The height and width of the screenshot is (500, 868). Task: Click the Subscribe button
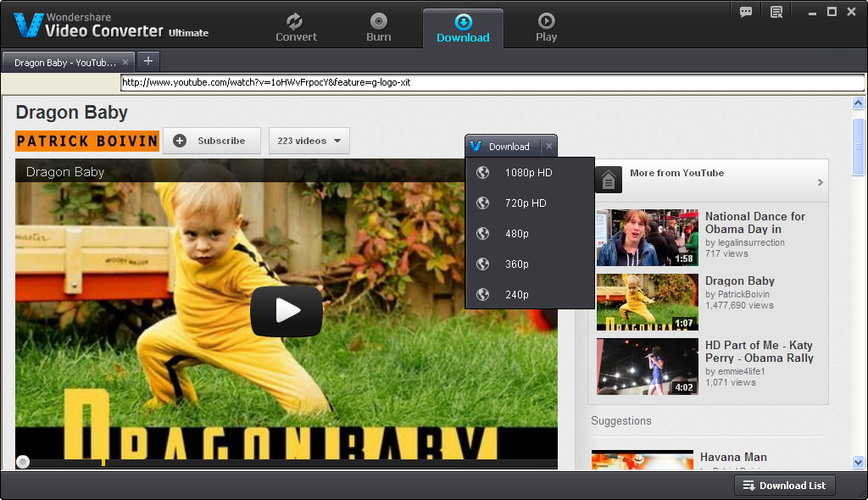tap(212, 141)
